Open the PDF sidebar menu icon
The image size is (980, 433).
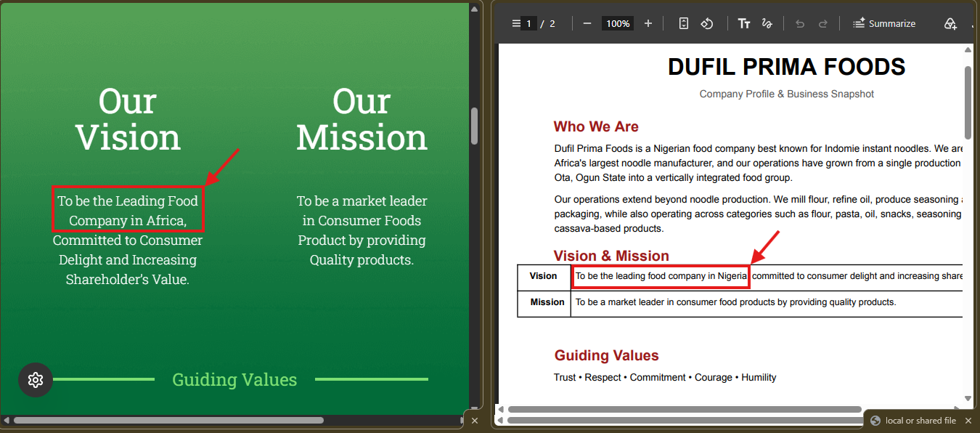[516, 23]
